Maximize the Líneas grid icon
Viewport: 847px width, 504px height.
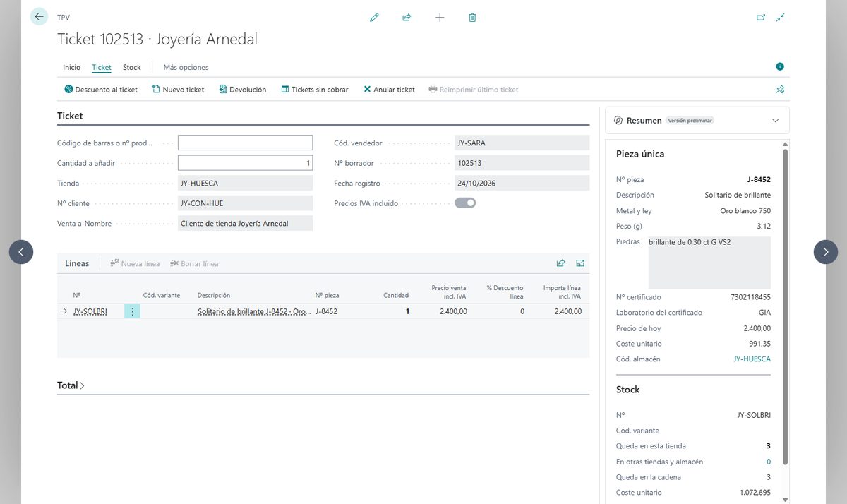pyautogui.click(x=580, y=263)
